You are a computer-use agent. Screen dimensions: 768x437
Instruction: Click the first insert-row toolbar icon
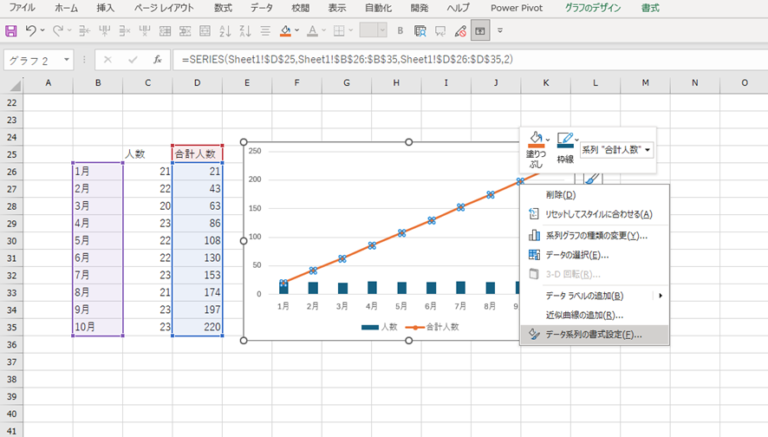pos(84,31)
